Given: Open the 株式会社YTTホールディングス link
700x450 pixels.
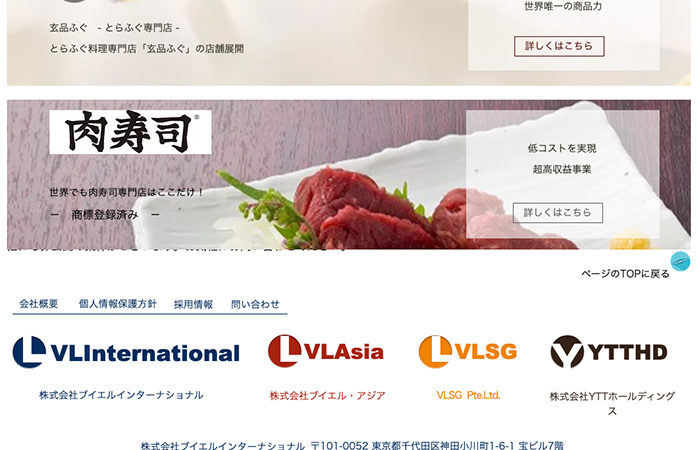Looking at the screenshot, I should point(612,403).
